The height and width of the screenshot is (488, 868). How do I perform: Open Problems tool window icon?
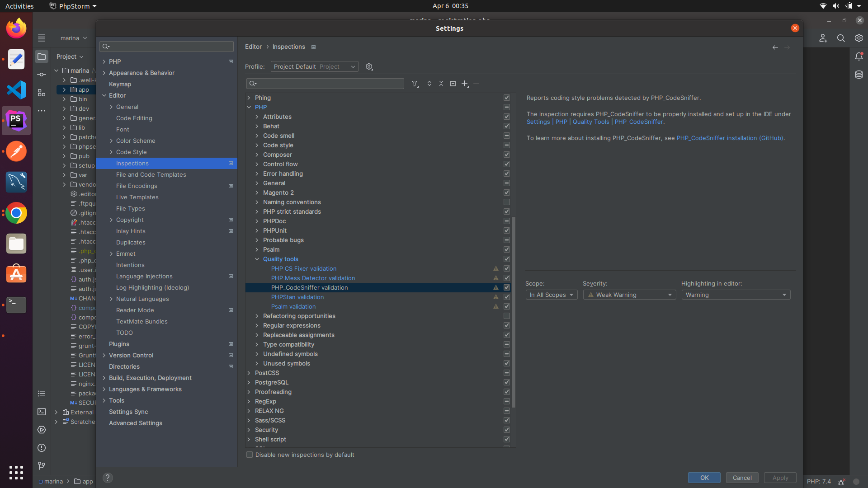pos(42,448)
